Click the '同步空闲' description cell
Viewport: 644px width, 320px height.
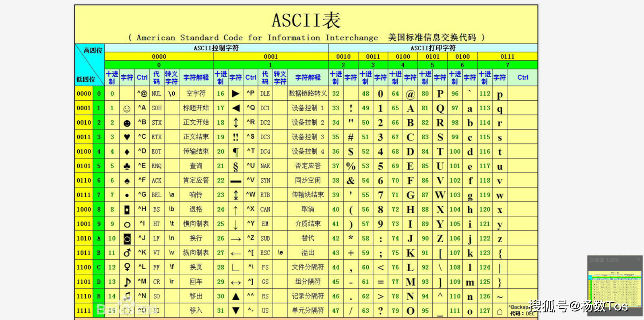pos(308,180)
